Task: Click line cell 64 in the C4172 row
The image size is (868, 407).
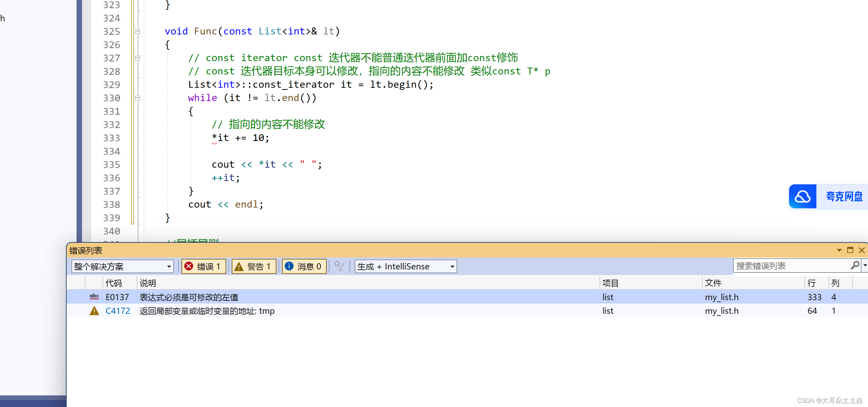Action: point(812,311)
